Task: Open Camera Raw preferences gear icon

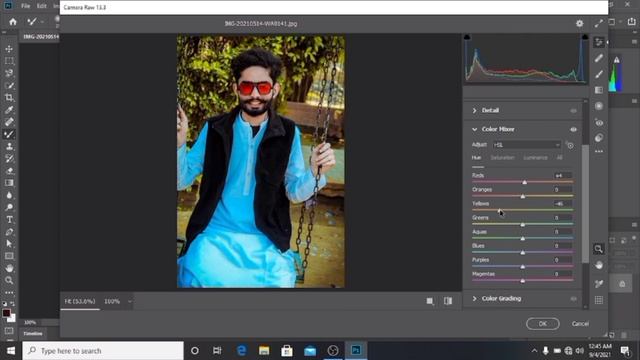Action: [x=580, y=24]
